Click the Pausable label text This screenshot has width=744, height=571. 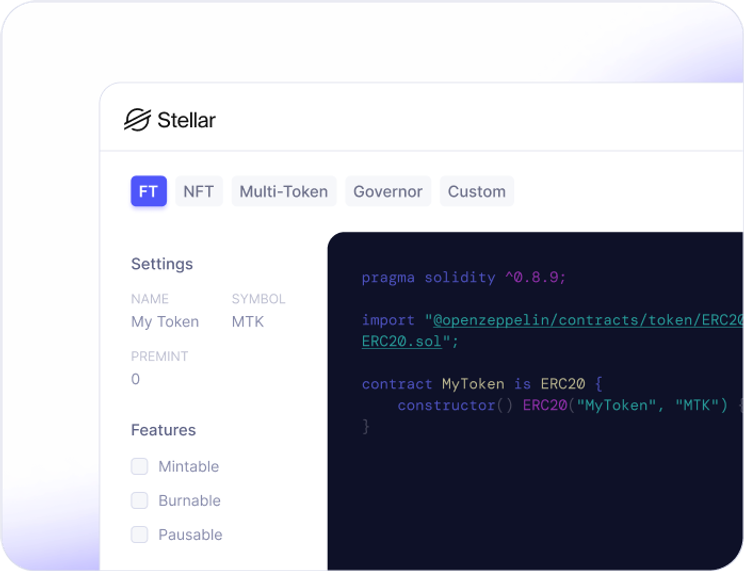pos(190,535)
